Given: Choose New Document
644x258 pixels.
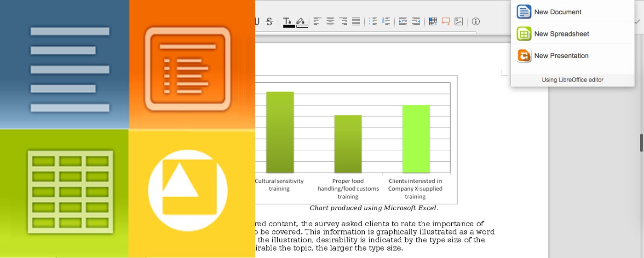Looking at the screenshot, I should [573, 12].
